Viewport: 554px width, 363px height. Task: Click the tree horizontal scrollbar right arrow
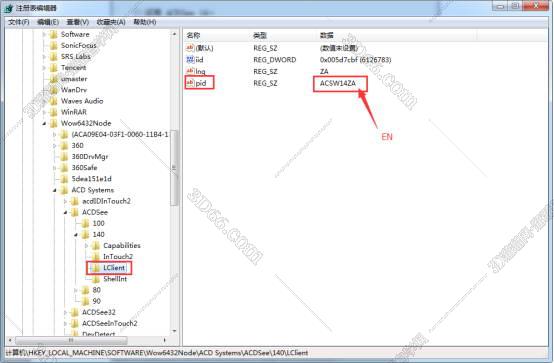[x=165, y=340]
